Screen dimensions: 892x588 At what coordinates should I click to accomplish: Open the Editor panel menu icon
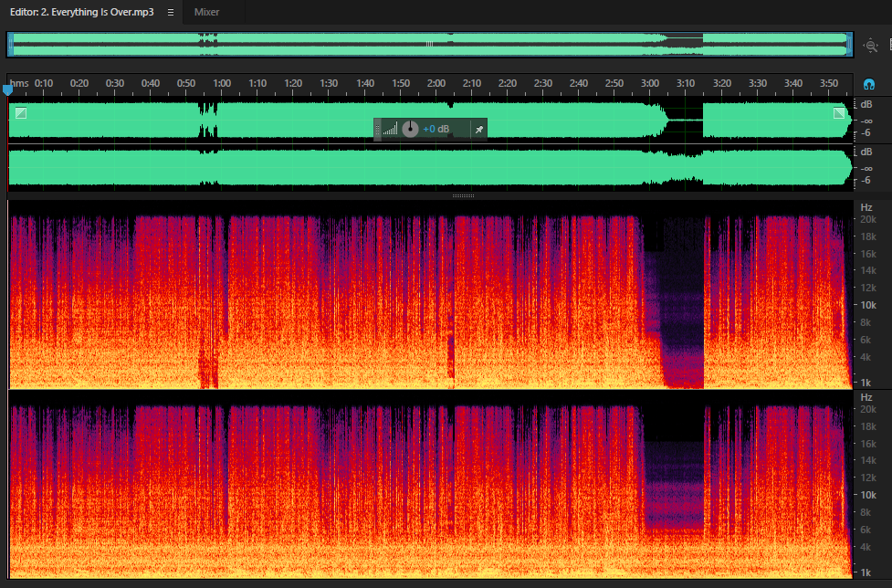click(170, 12)
